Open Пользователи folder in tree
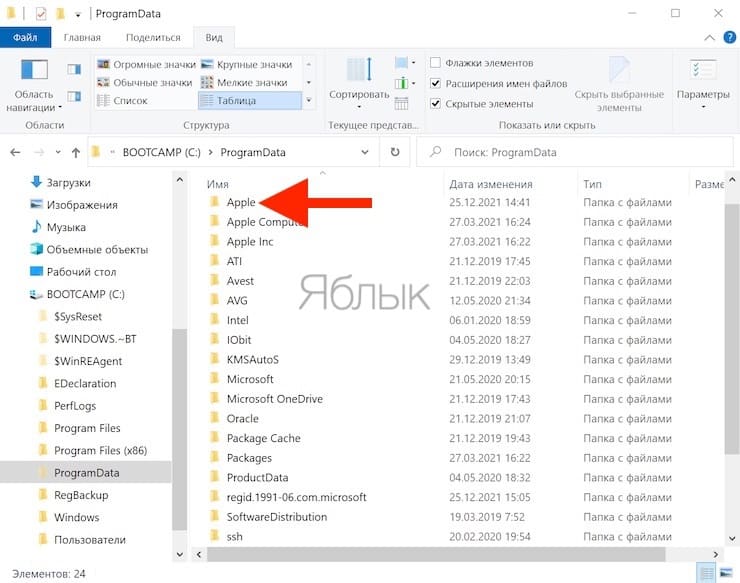This screenshot has width=740, height=583. [x=90, y=540]
